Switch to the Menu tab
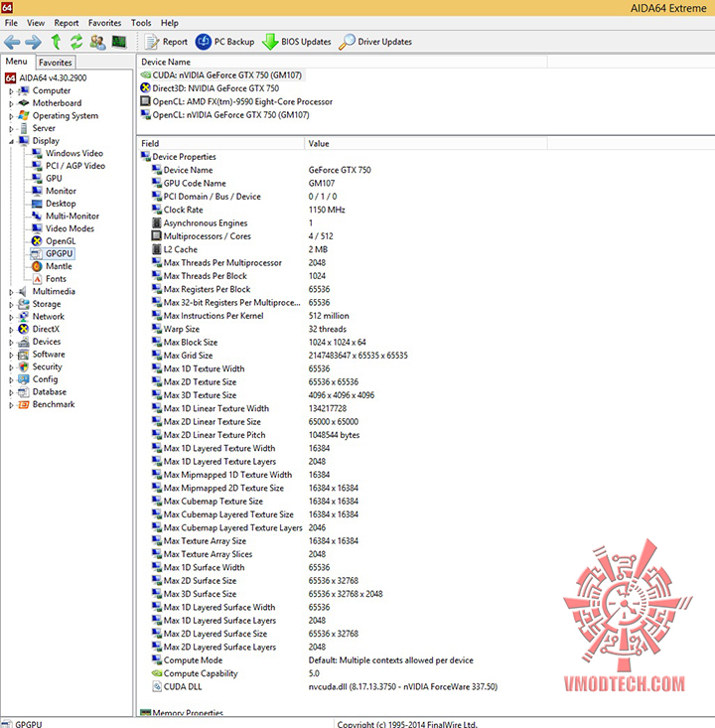Screen dimensions: 715x728 (17, 62)
